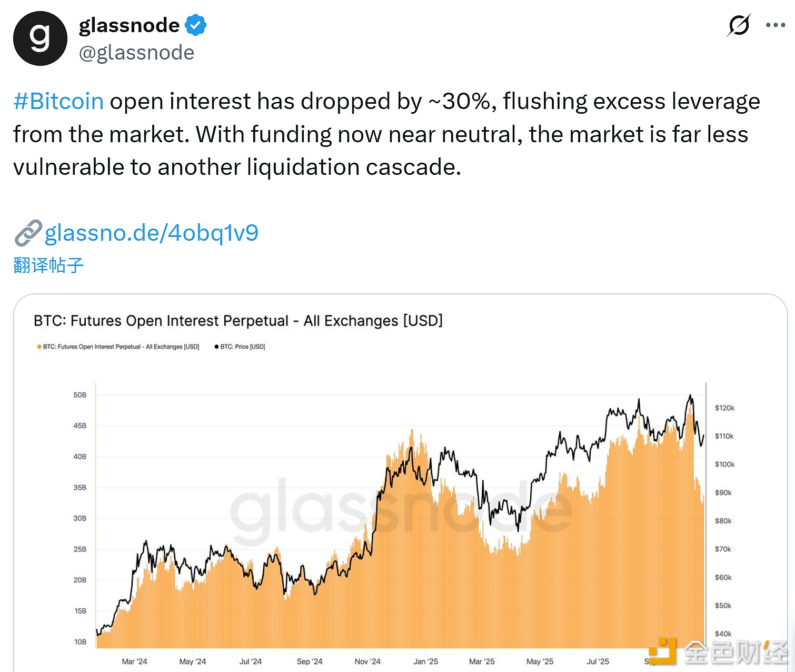Viewport: 795px width, 672px height.
Task: Follow the glassno.de/4obq1v9 link
Action: click(x=152, y=233)
